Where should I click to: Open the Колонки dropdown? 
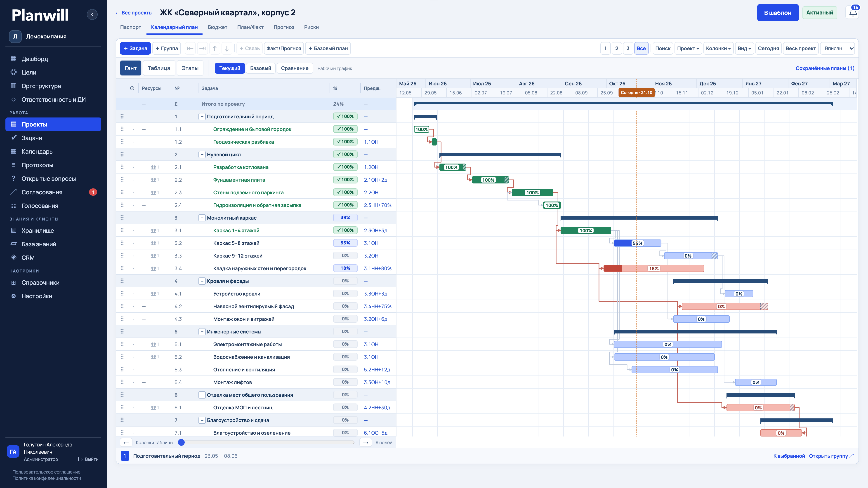tap(718, 48)
